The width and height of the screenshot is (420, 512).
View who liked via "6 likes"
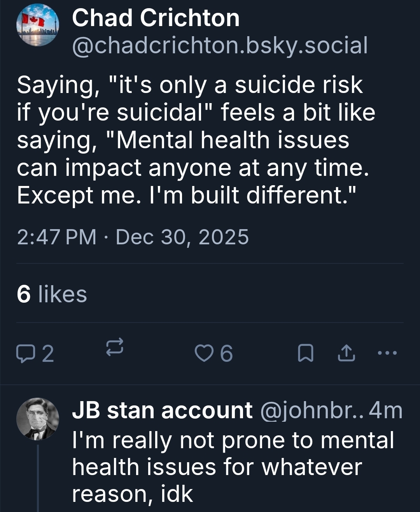52,294
